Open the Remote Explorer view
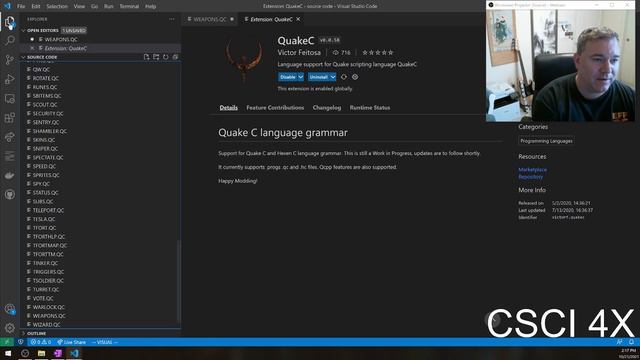 click(x=9, y=98)
